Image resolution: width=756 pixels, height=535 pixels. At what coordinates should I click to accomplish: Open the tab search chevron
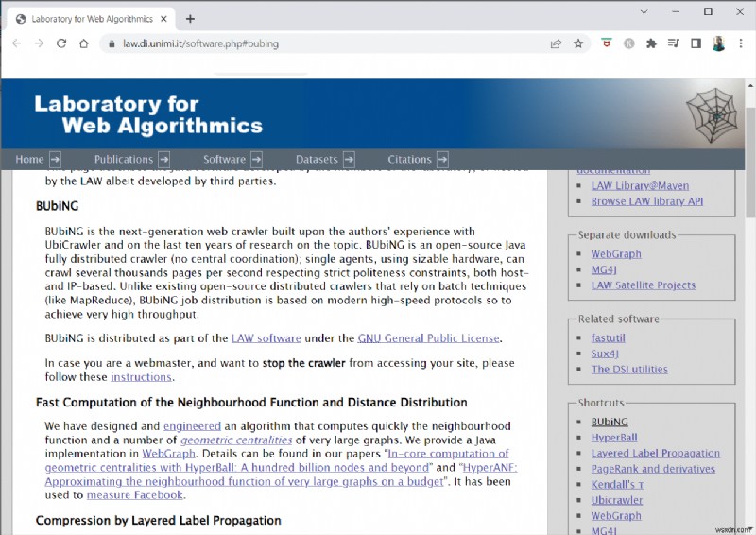point(644,11)
